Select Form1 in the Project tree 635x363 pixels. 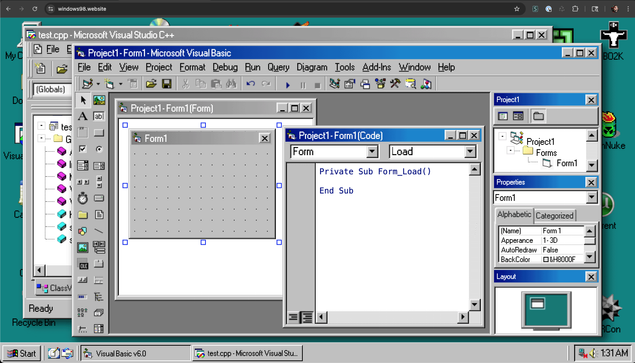(x=567, y=163)
